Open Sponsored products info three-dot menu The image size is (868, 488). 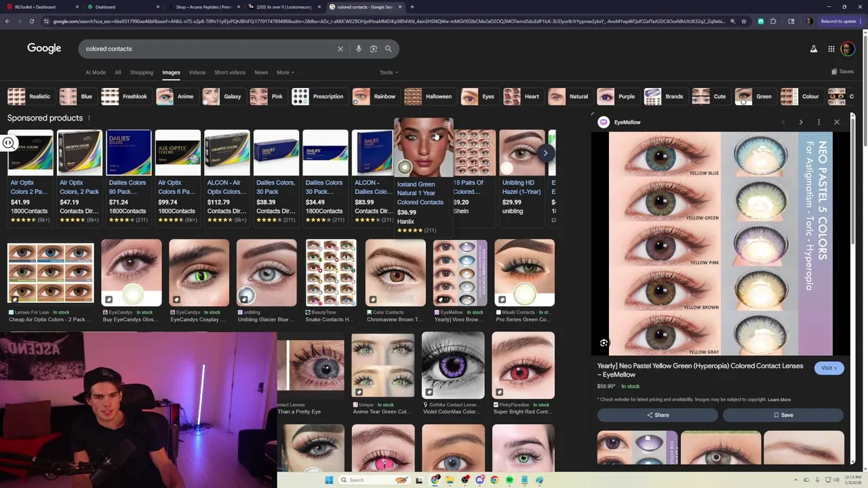89,118
